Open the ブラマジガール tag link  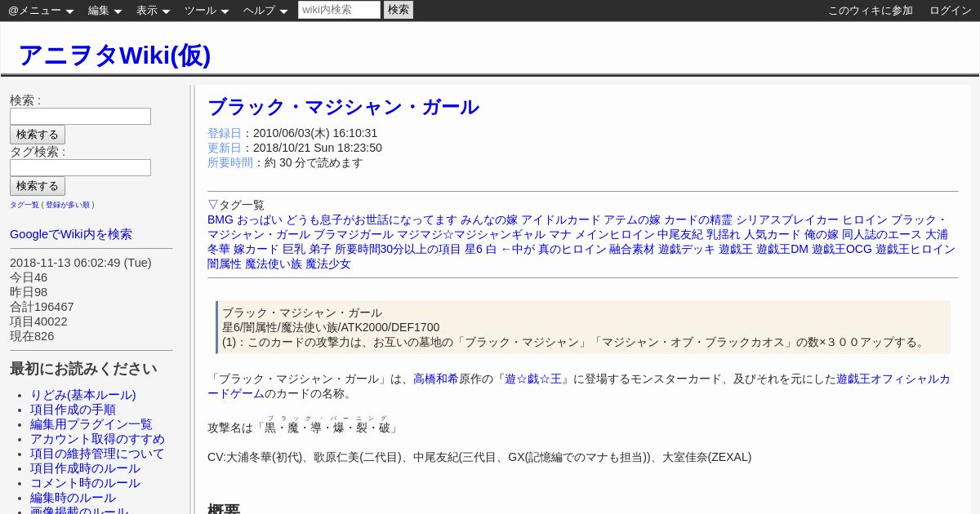pos(354,234)
